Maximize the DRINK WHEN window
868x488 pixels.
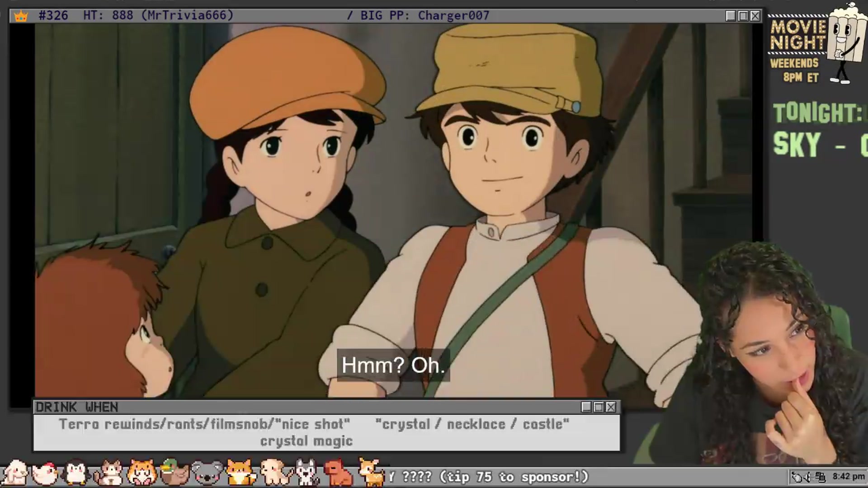coord(599,407)
